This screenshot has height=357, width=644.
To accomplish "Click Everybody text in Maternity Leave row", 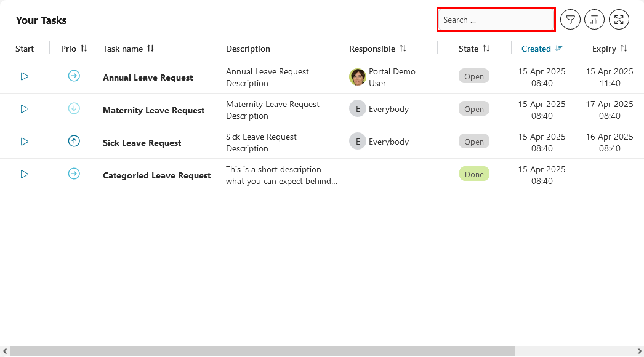I will 388,110.
